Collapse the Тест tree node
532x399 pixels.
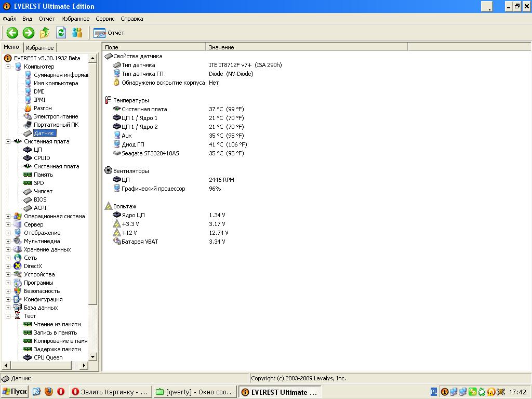point(8,316)
